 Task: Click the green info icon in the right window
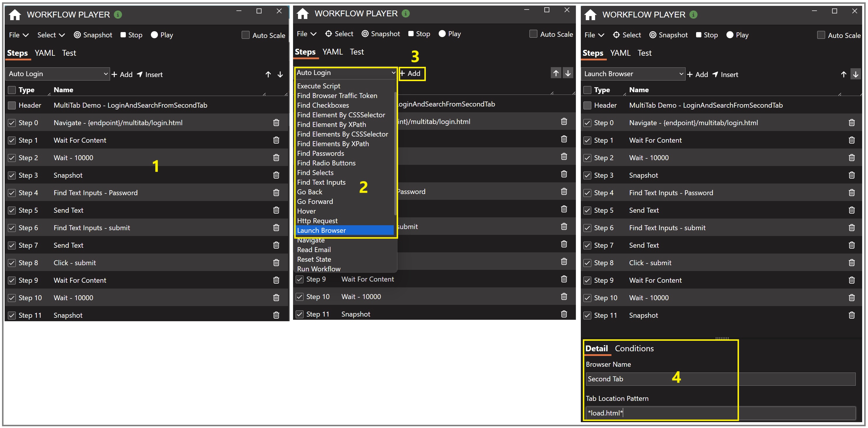tap(693, 15)
